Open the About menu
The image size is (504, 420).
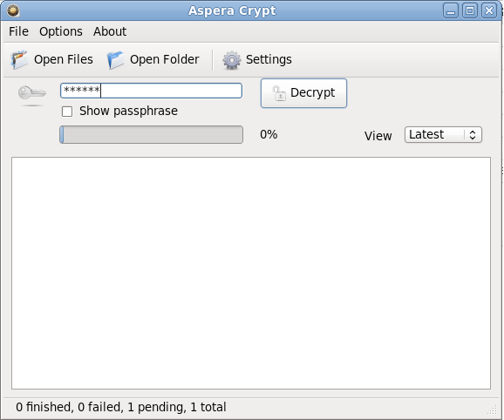110,31
